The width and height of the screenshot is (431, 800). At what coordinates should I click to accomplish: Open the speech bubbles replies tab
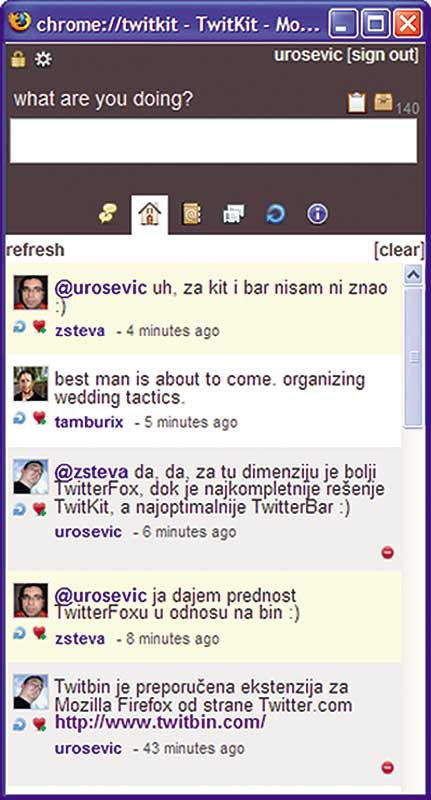pos(108,213)
